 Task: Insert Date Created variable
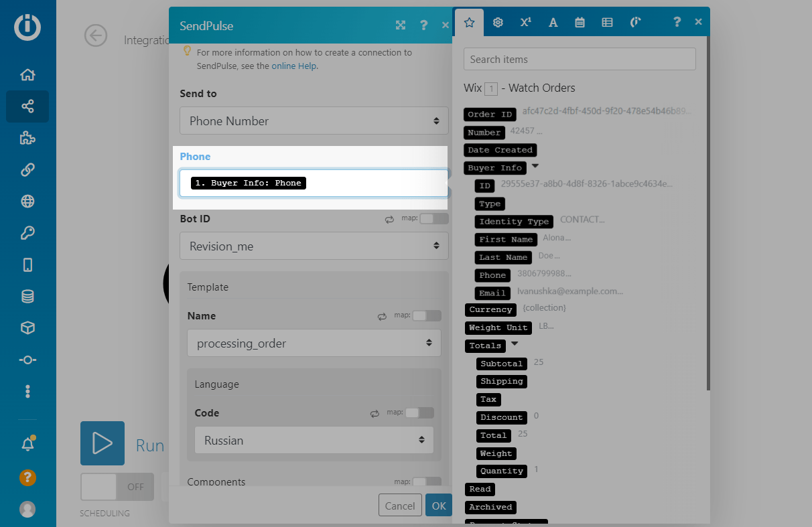coord(500,150)
